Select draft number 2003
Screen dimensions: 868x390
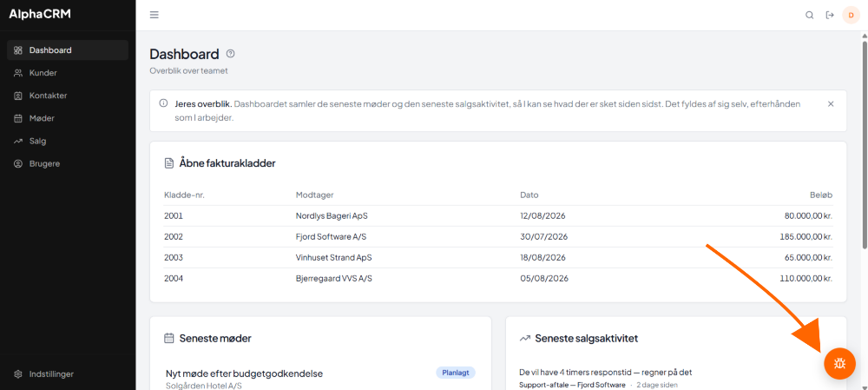pos(174,258)
